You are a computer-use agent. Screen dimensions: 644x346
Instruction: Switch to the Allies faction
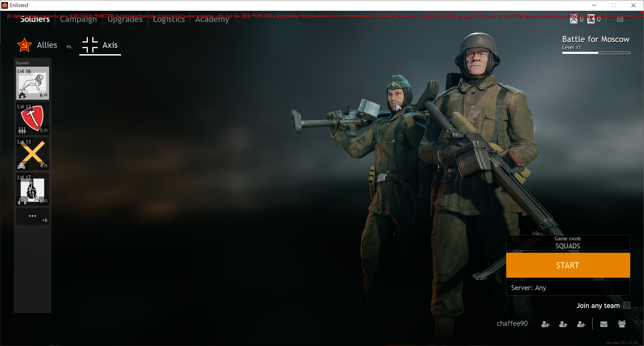(x=47, y=45)
